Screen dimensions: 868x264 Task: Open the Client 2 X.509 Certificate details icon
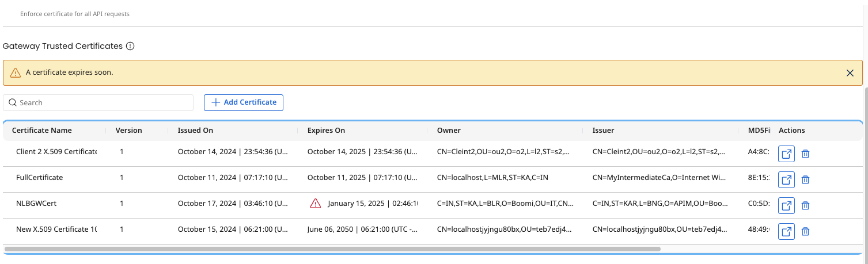click(786, 154)
